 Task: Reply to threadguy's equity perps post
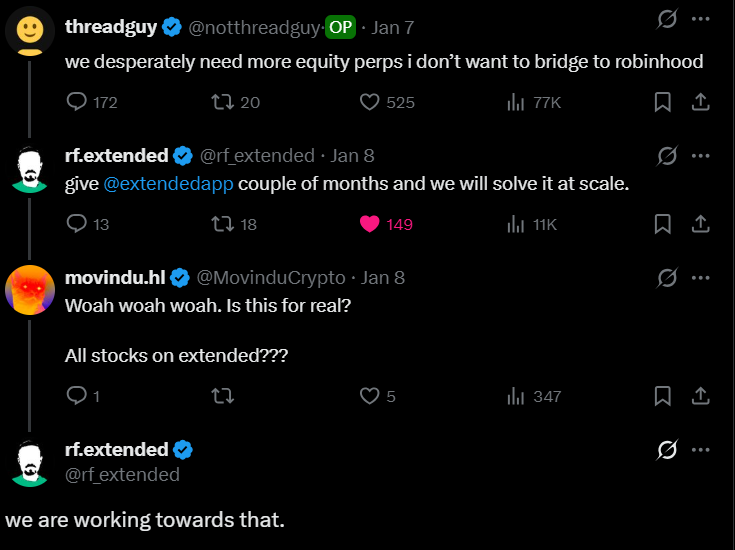[x=91, y=102]
